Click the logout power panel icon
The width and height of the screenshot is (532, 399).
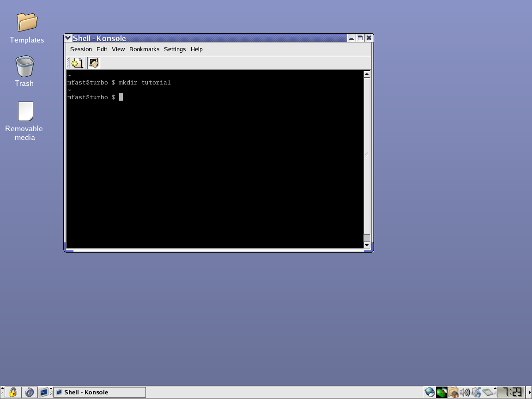tap(30, 392)
